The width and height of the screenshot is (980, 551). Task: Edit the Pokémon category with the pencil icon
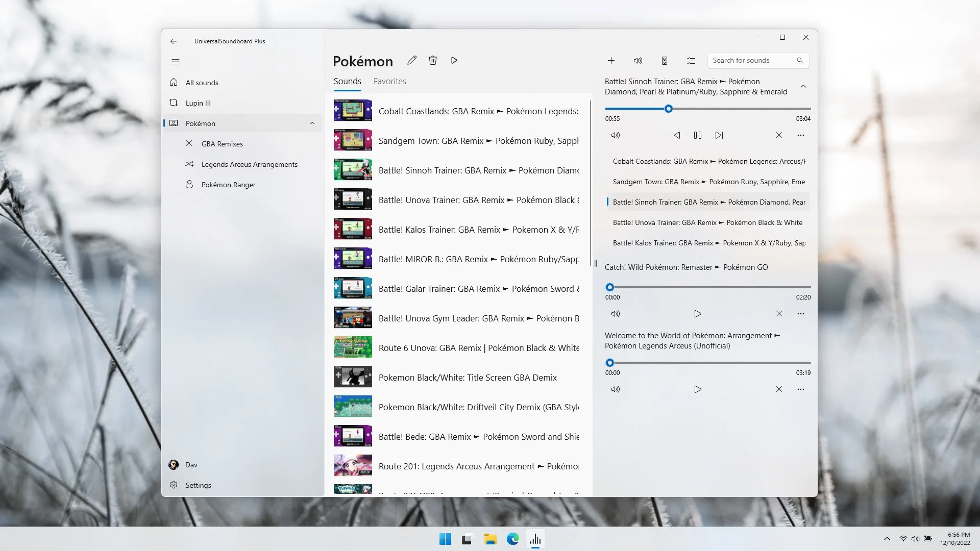[x=412, y=60]
